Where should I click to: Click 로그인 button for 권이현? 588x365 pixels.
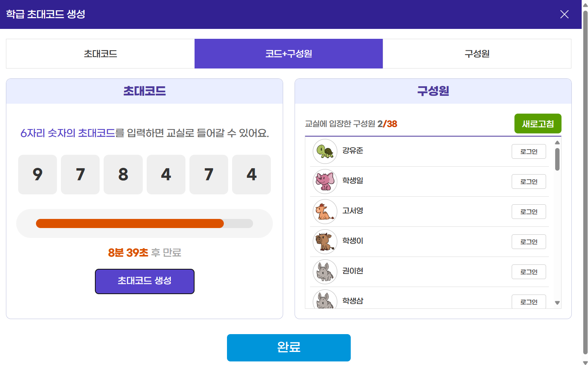pyautogui.click(x=529, y=272)
